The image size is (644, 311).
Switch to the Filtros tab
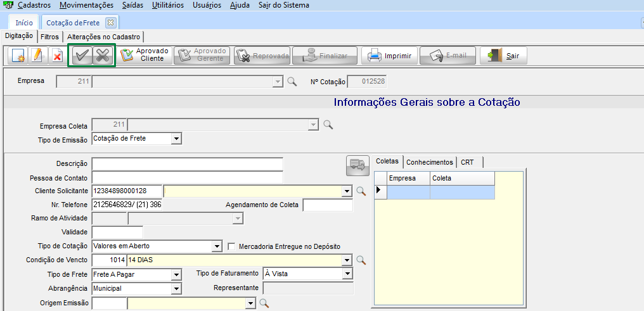tap(49, 37)
